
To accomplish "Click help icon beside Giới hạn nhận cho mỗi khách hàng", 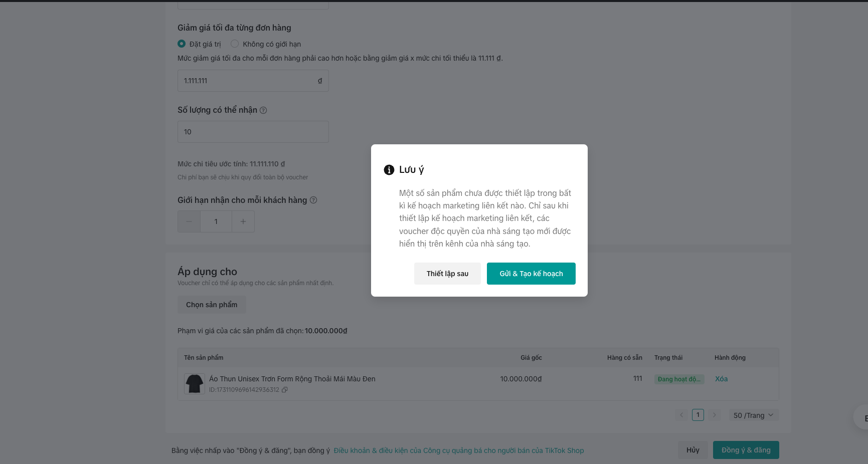I will (313, 200).
